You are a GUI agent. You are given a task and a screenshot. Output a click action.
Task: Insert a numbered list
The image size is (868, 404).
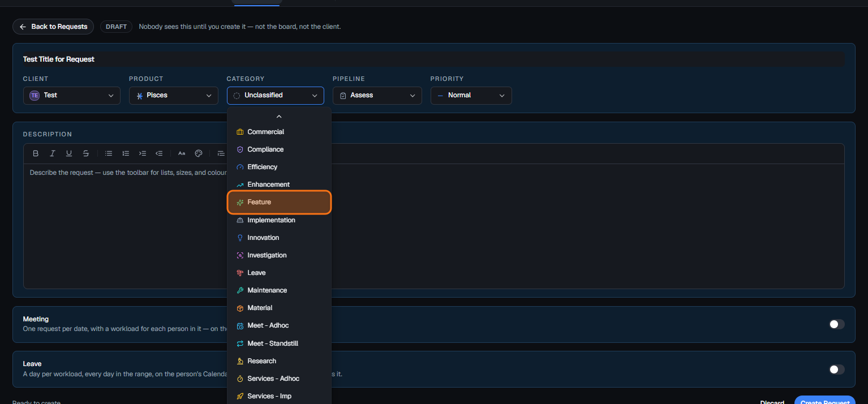pyautogui.click(x=126, y=153)
